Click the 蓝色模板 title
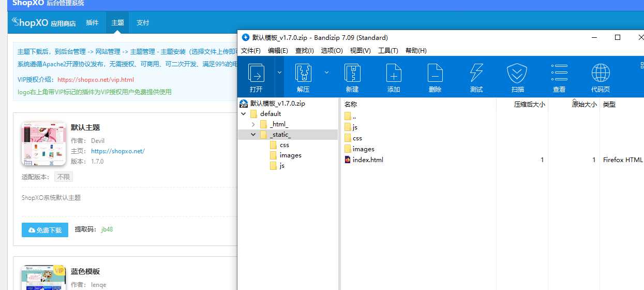This screenshot has height=290, width=644. 85,271
